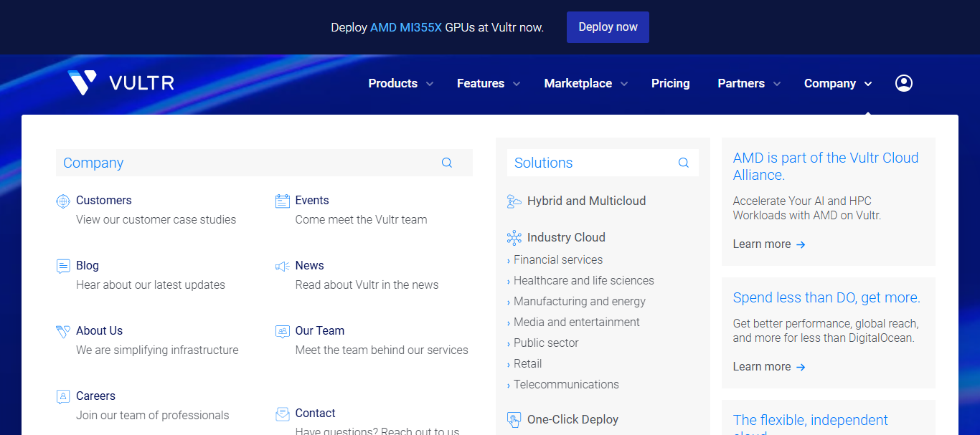The image size is (980, 435).
Task: Click the Vultr logo
Action: click(121, 83)
